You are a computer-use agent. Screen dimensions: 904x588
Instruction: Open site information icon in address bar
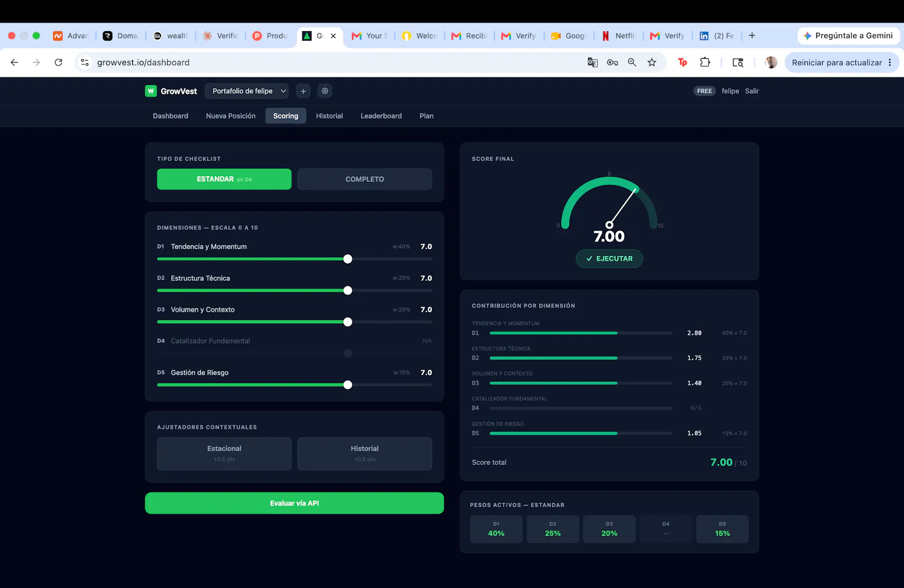85,63
